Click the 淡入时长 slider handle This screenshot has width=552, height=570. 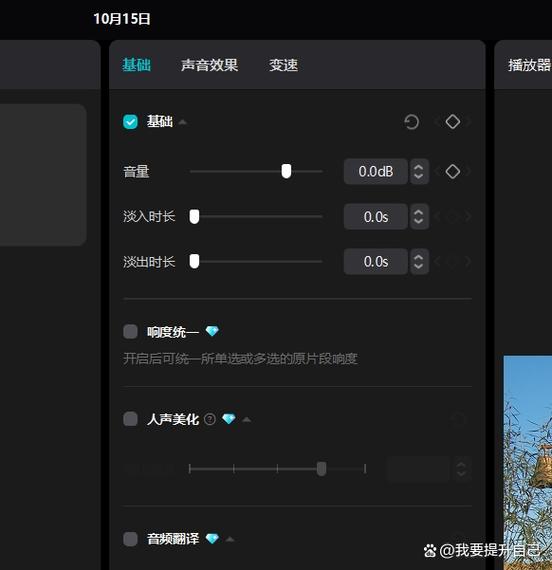195,217
